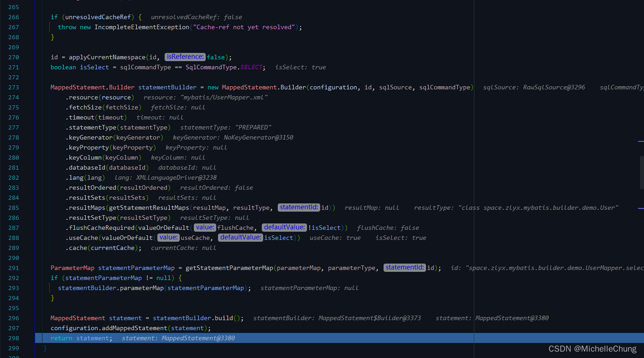Click the .keyGenerator(keyGenerator) call
644x358 pixels.
(114, 137)
